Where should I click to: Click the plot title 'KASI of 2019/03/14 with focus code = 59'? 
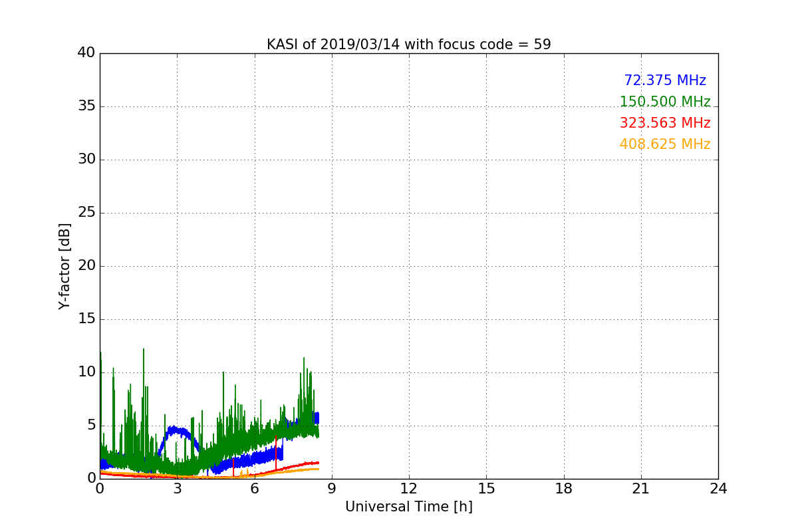409,45
